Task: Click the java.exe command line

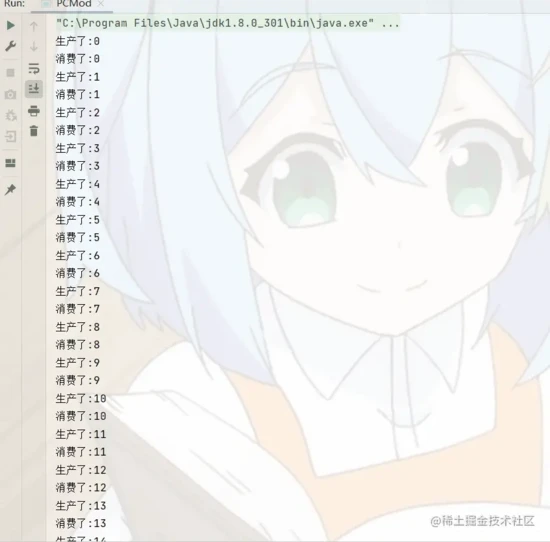Action: point(228,23)
